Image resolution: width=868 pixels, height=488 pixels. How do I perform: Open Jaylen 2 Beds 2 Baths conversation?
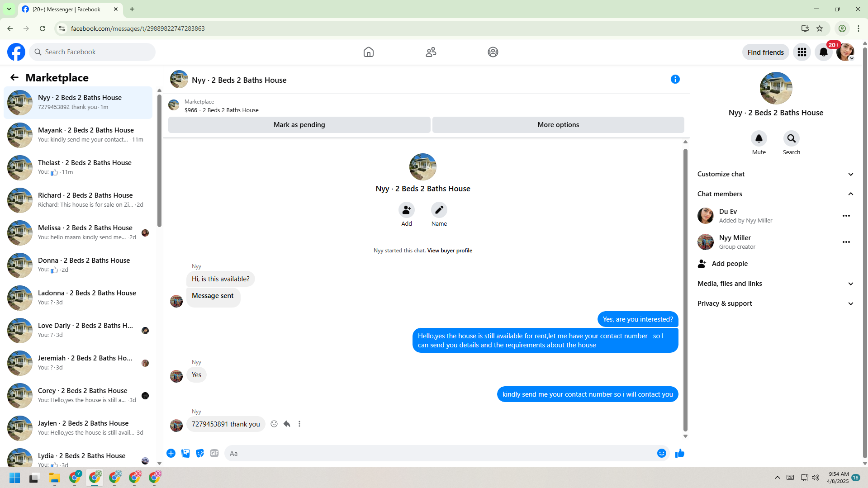tap(78, 428)
